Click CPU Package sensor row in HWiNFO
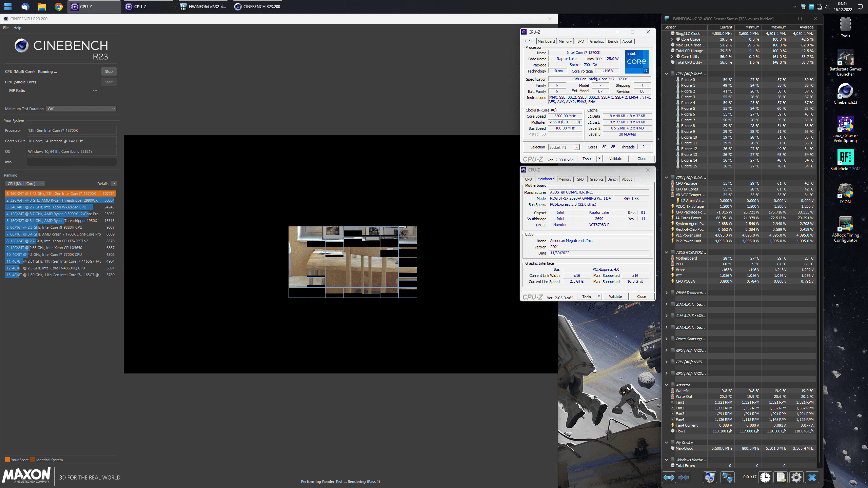This screenshot has width=868, height=488. [739, 183]
